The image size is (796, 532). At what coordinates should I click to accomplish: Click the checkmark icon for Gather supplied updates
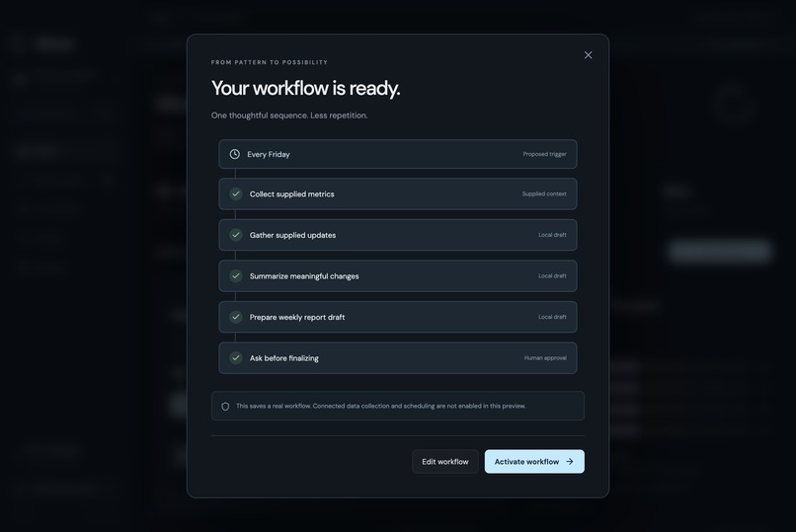[x=236, y=235]
